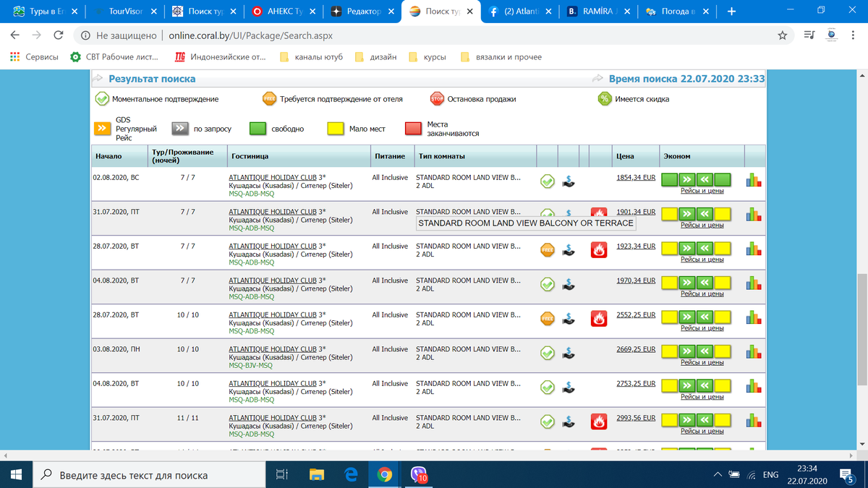Open the bar chart icon for 1970,34 EUR

tap(754, 283)
